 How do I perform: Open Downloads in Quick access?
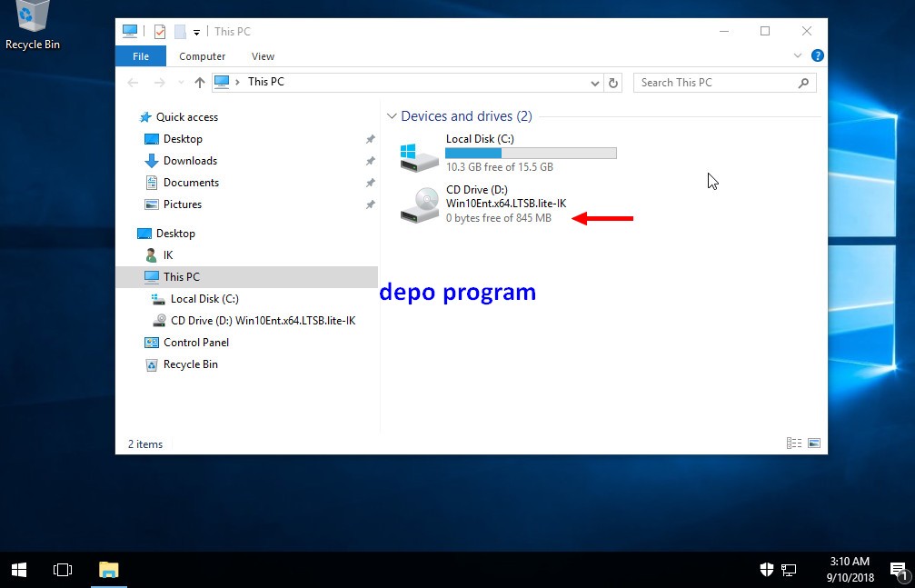pyautogui.click(x=180, y=161)
